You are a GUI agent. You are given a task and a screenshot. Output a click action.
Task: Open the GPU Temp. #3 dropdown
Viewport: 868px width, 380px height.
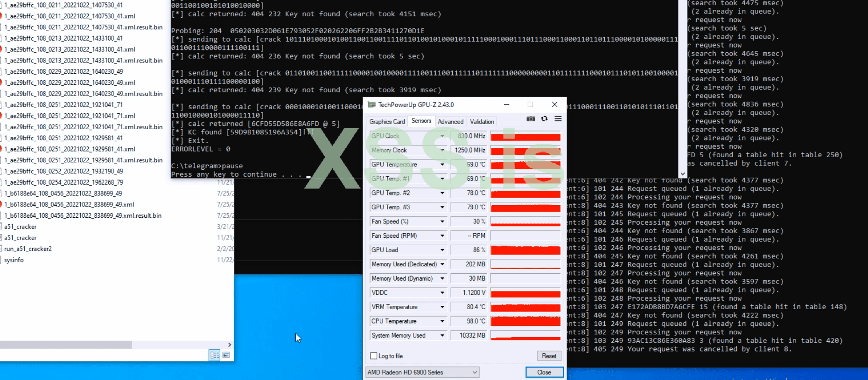click(442, 207)
